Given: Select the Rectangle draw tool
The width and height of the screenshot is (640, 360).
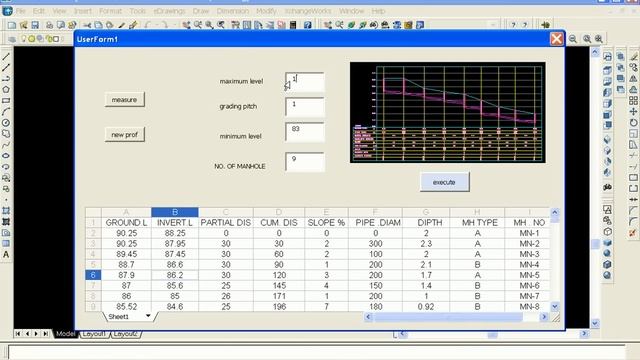Looking at the screenshot, I should 6,100.
